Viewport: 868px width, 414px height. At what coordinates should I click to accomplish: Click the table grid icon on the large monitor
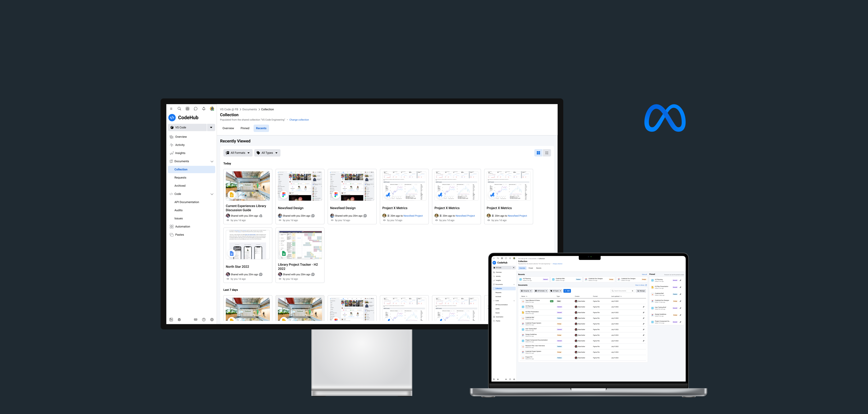point(187,109)
